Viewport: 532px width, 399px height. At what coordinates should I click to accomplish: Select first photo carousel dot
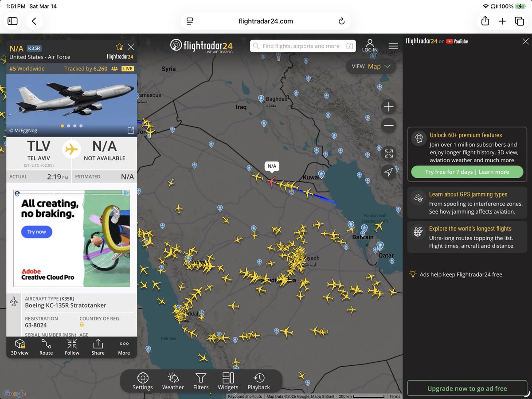click(x=62, y=126)
